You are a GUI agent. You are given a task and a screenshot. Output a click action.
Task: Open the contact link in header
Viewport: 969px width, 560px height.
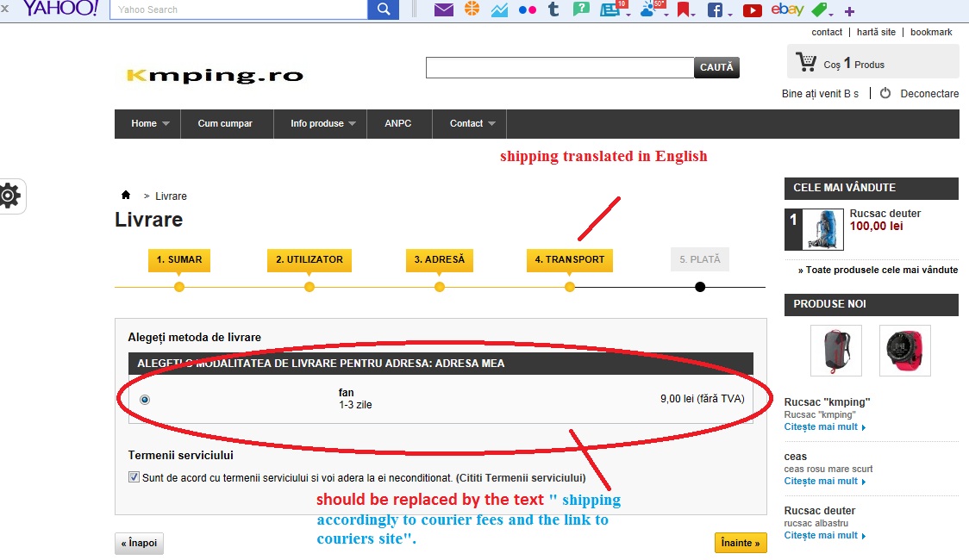pos(827,32)
